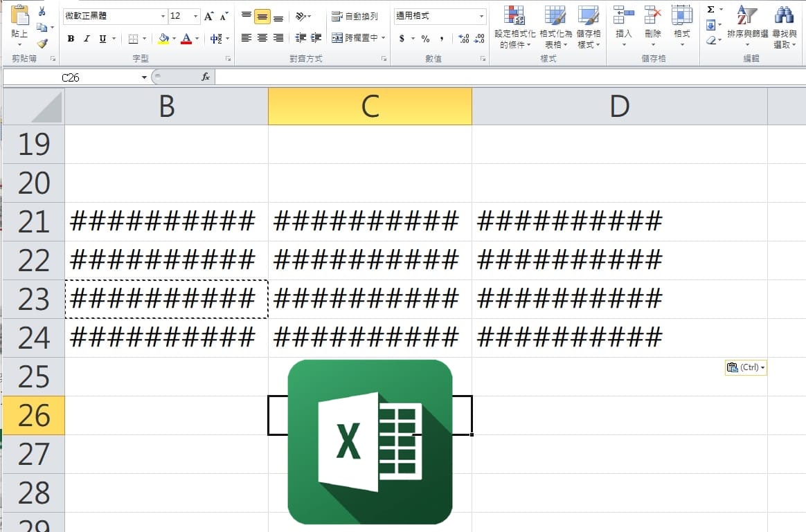Increase font size with large A
Image resolution: width=806 pixels, height=532 pixels.
click(208, 16)
